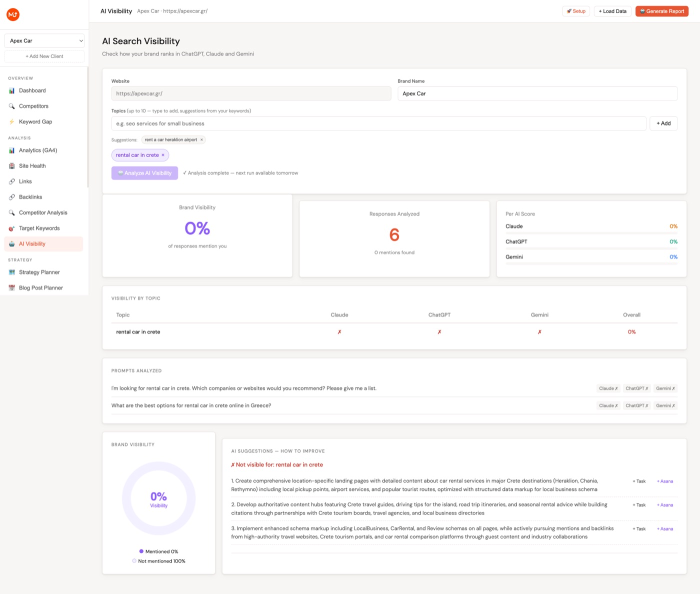Click the + Add topic button
This screenshot has width=700, height=594.
pyautogui.click(x=663, y=123)
